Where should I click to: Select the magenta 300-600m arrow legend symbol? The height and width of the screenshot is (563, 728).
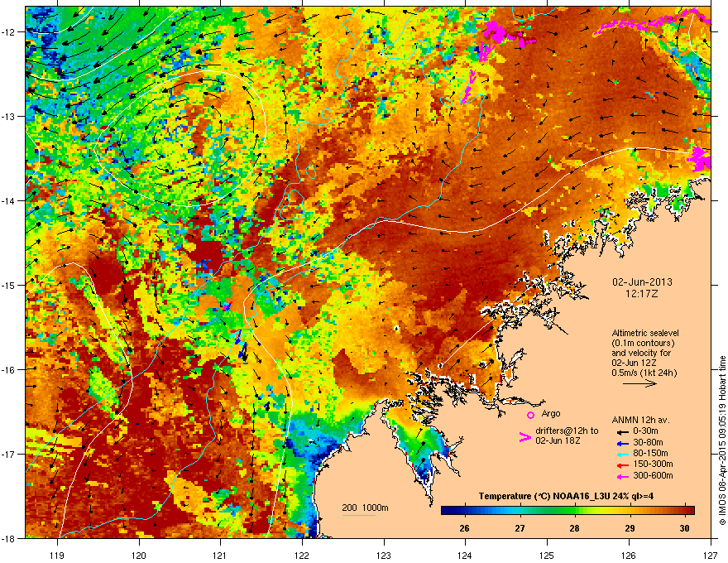[x=621, y=477]
